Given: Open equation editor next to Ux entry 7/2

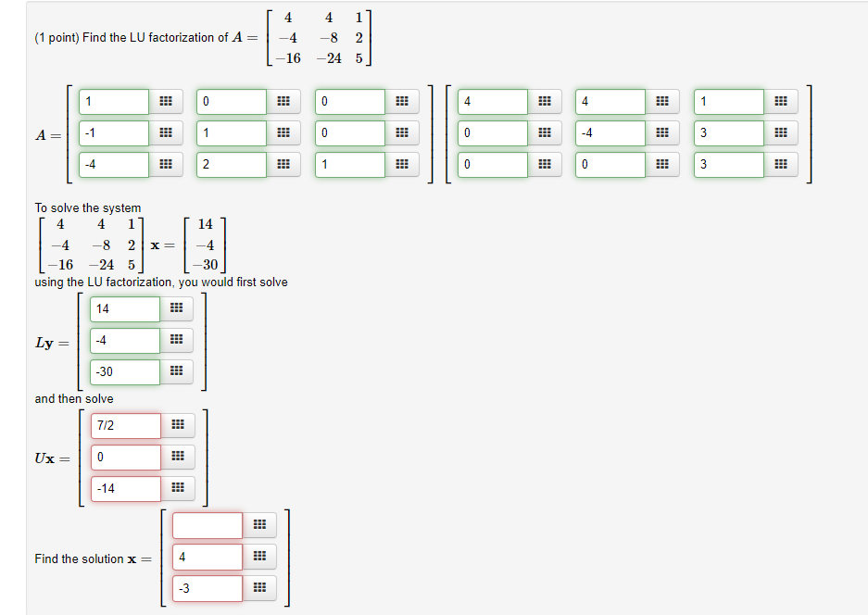Looking at the screenshot, I should coord(177,425).
